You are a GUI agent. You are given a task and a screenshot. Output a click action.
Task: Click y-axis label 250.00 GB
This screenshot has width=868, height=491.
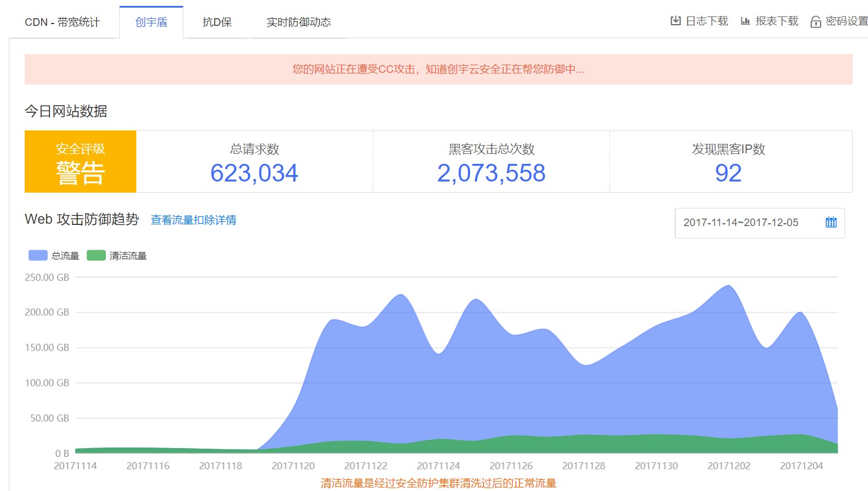(47, 277)
